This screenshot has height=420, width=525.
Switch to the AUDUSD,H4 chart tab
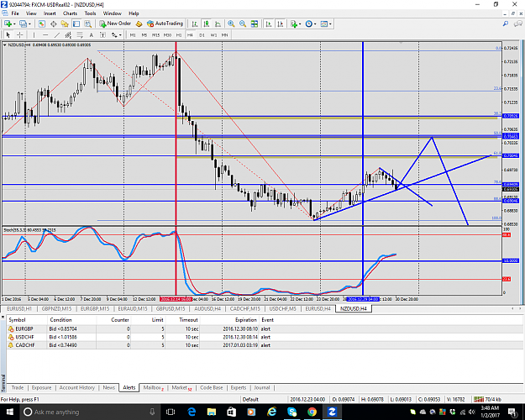pyautogui.click(x=207, y=308)
